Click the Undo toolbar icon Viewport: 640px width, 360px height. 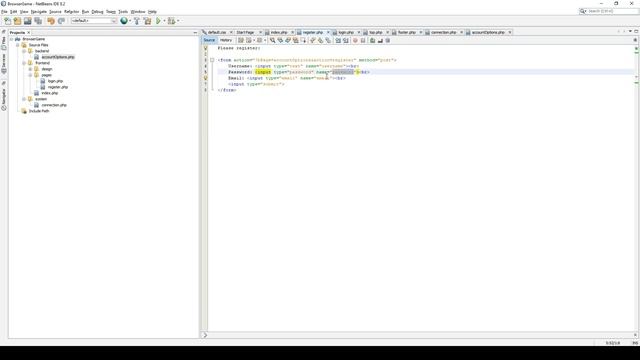tap(51, 21)
